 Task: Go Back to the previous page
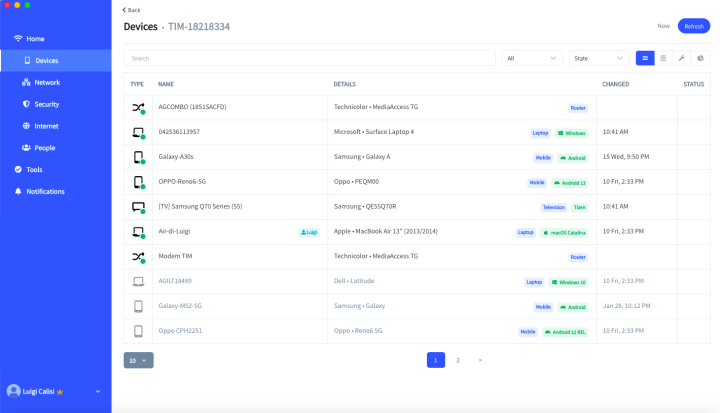tap(131, 10)
